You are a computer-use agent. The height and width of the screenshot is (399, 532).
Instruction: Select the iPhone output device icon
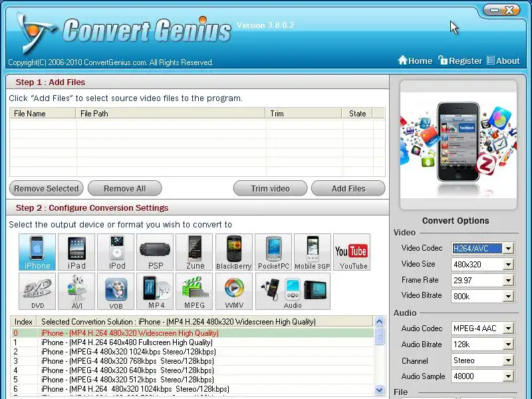[x=37, y=252]
